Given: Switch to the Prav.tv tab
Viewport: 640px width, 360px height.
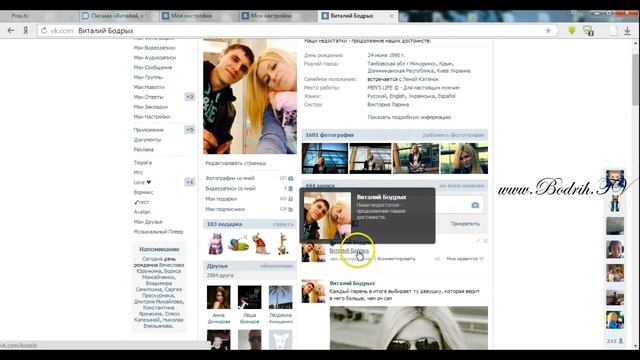Looking at the screenshot, I should (20, 16).
